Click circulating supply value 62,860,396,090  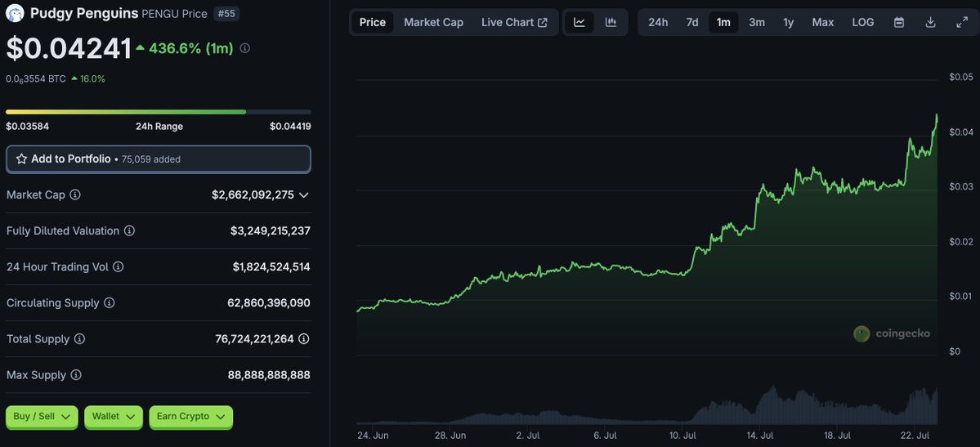click(x=269, y=303)
